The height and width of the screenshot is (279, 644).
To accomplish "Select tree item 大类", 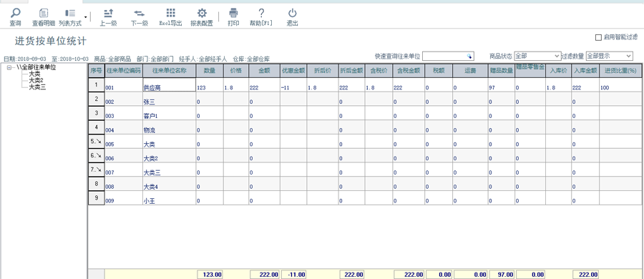I will pyautogui.click(x=34, y=74).
